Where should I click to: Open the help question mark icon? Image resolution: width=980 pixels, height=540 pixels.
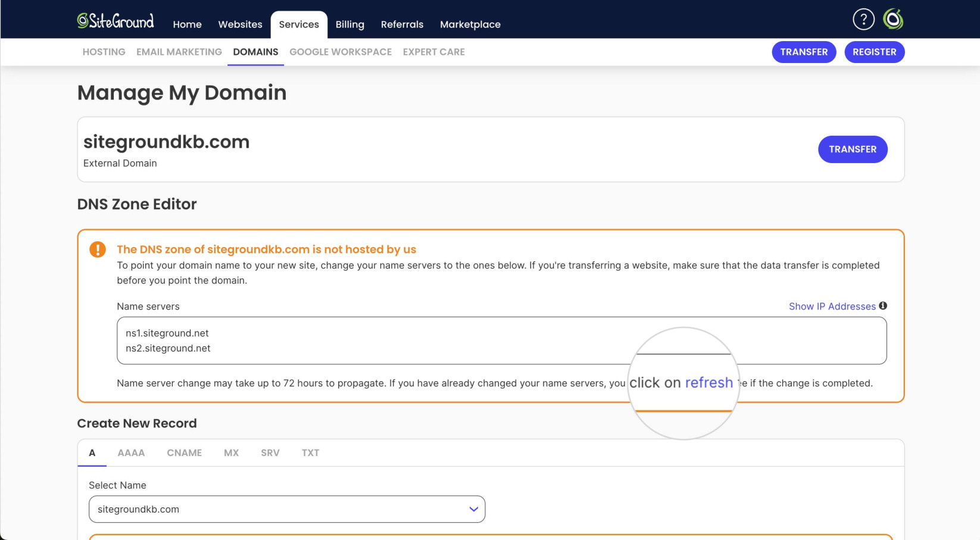click(x=863, y=19)
